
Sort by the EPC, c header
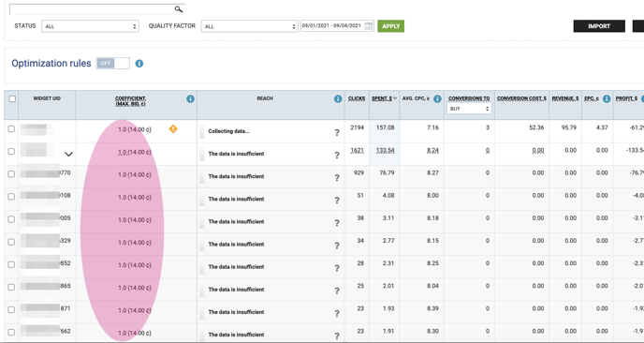(x=592, y=98)
